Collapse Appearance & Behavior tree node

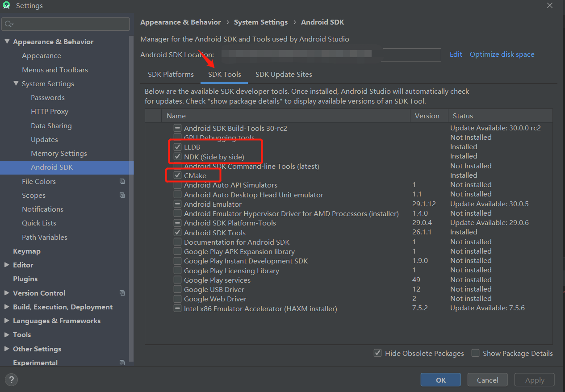pos(7,42)
